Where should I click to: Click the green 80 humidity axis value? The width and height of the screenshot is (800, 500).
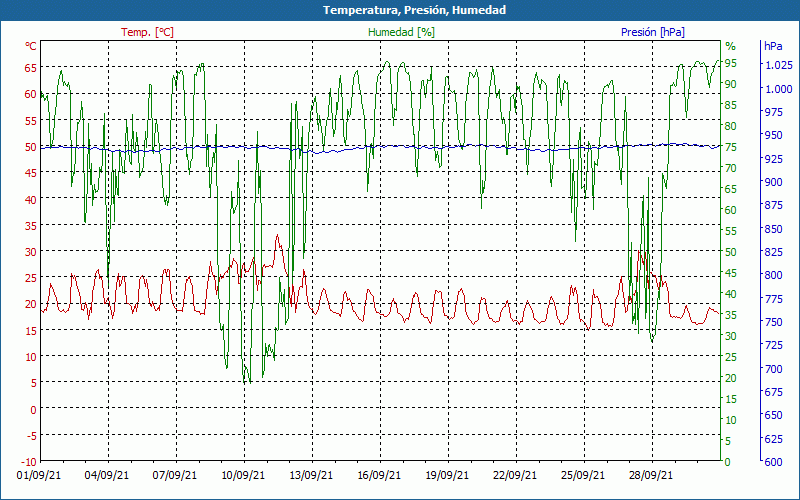[x=730, y=126]
